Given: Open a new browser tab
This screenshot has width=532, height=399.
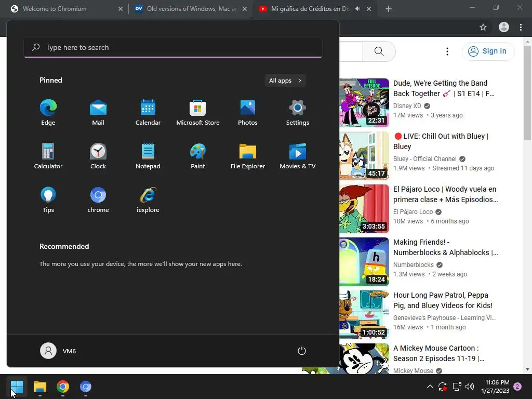Looking at the screenshot, I should pos(389,9).
